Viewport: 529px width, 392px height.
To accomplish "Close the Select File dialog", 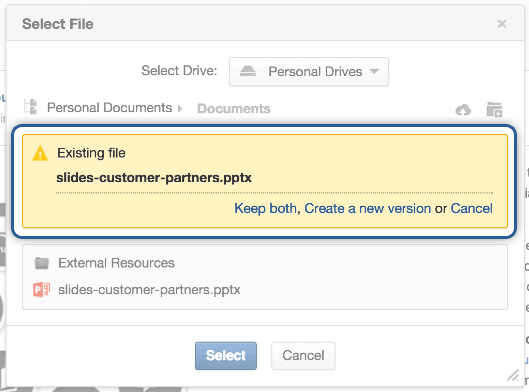I will pos(502,24).
